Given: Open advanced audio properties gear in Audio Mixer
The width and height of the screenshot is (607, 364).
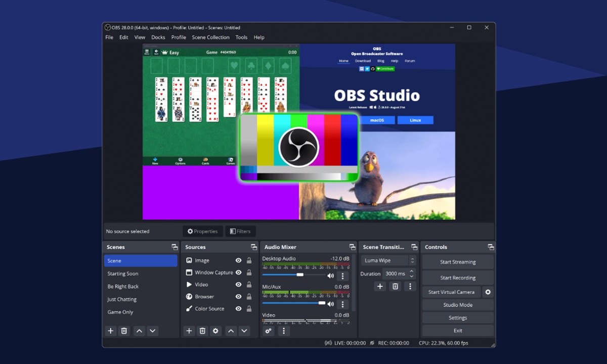Looking at the screenshot, I should pos(268,330).
